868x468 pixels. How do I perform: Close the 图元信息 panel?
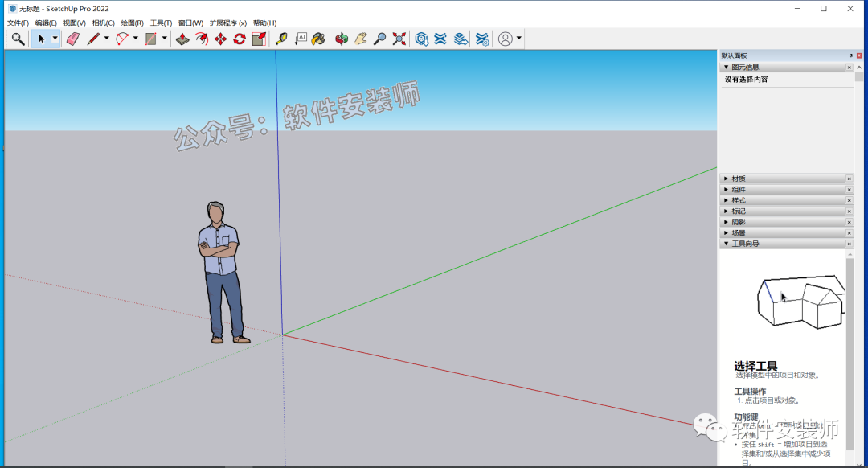click(x=850, y=68)
